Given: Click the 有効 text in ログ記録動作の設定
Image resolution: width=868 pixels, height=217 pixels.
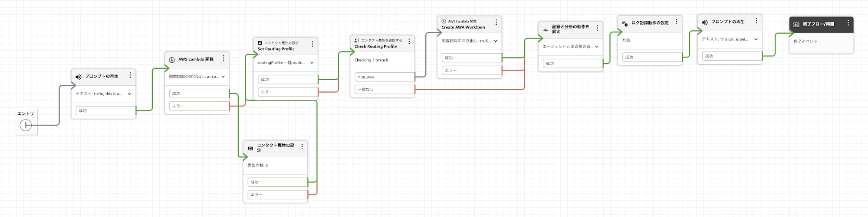Looking at the screenshot, I should click(626, 40).
